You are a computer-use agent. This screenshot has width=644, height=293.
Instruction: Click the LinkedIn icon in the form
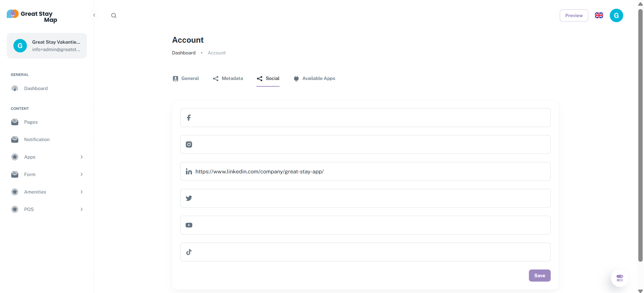[189, 171]
